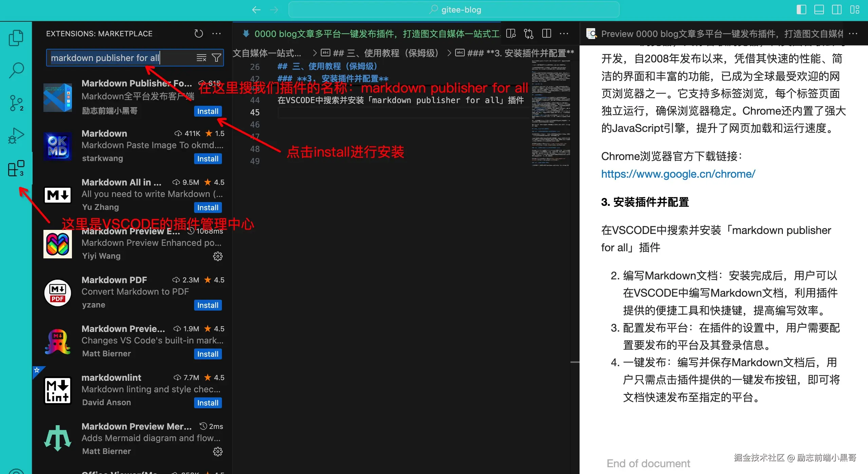Open the filter extensions funnel icon
The image size is (868, 474).
pos(217,58)
